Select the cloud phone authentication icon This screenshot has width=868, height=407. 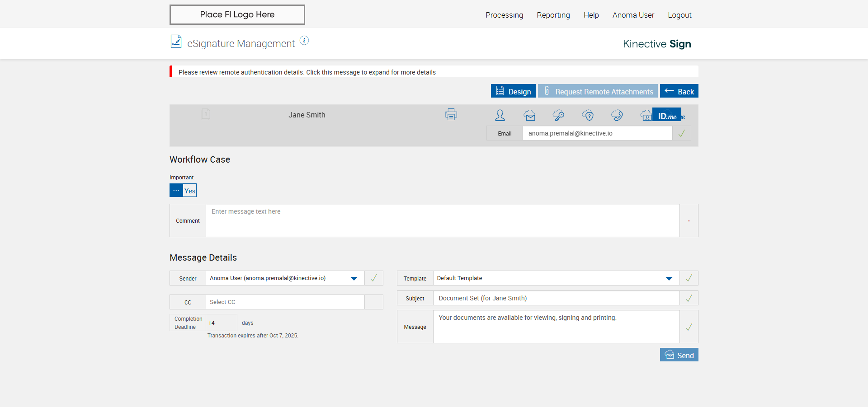click(617, 116)
